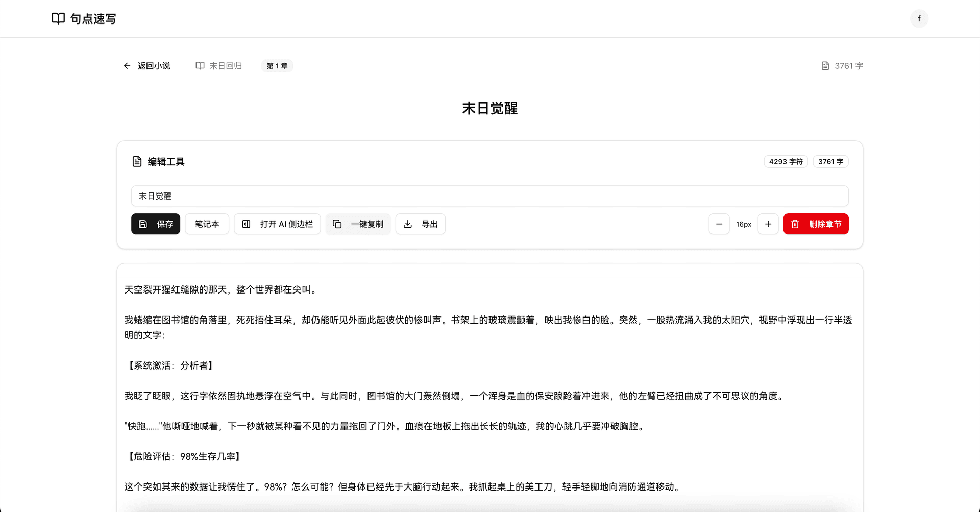This screenshot has height=512, width=980.
Task: Edit the chapter title input field
Action: 490,196
